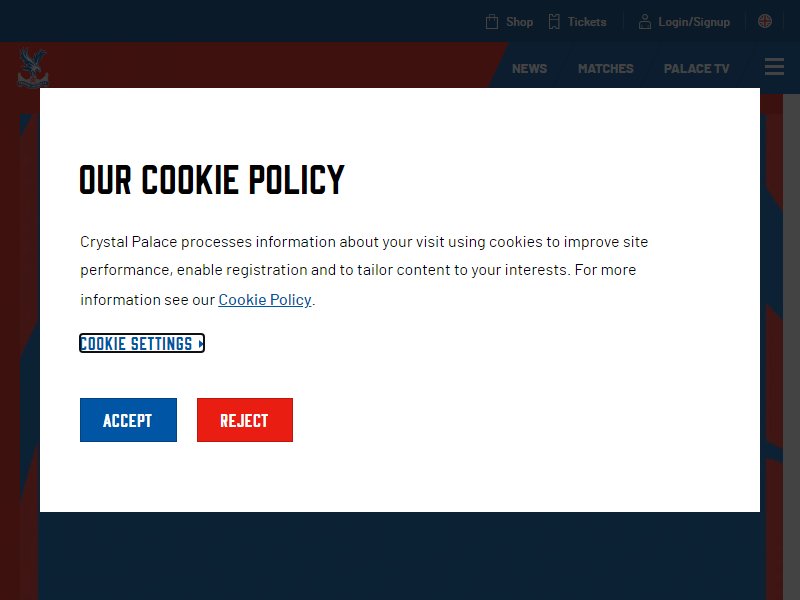Open the hamburger menu icon
800x600 pixels.
tap(774, 66)
